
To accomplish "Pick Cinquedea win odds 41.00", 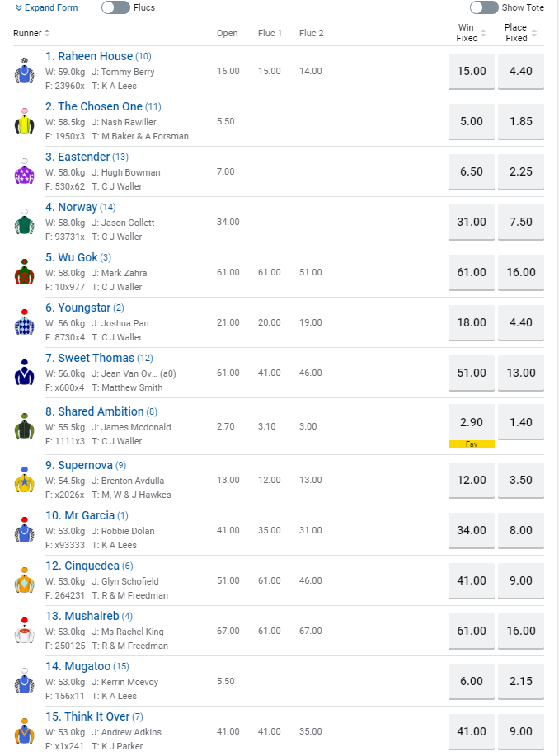I will point(472,580).
